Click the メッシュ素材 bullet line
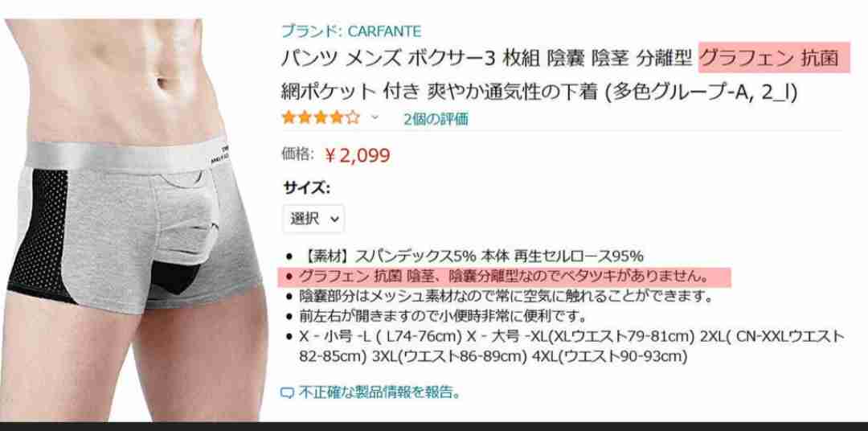The width and height of the screenshot is (868, 431). [506, 296]
